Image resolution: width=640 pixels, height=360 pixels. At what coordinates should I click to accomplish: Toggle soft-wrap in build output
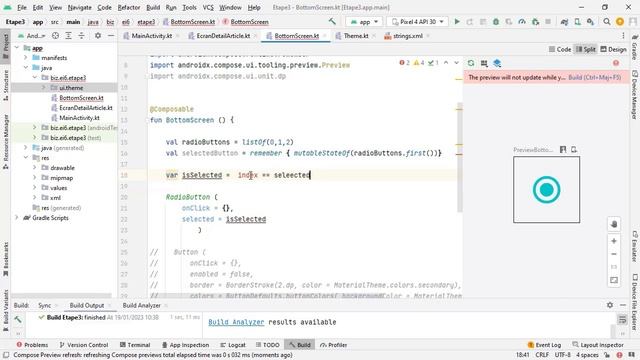pyautogui.click(x=622, y=320)
